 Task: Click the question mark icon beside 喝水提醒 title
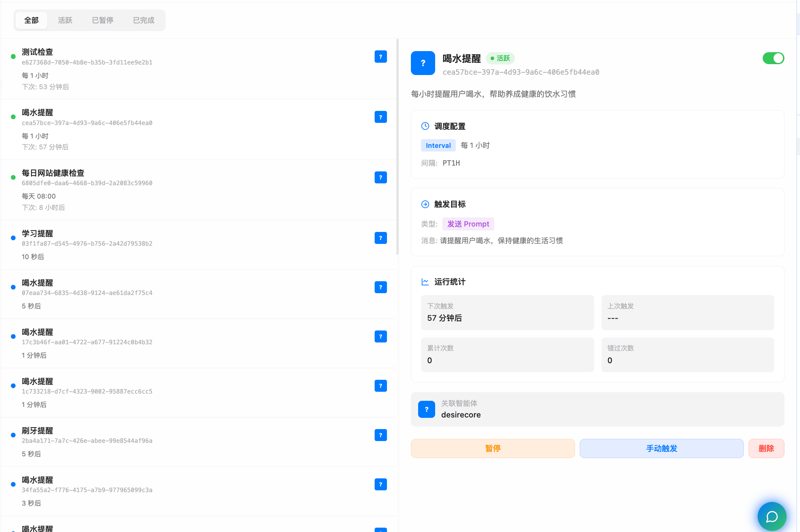point(423,63)
